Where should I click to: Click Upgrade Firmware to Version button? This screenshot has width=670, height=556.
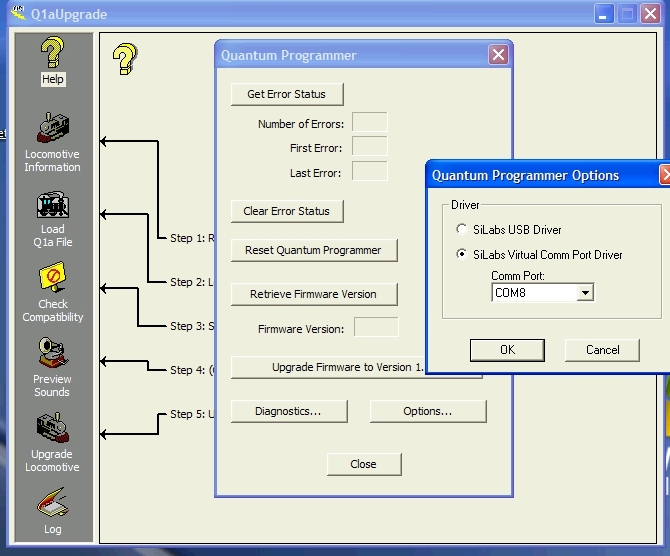(328, 367)
